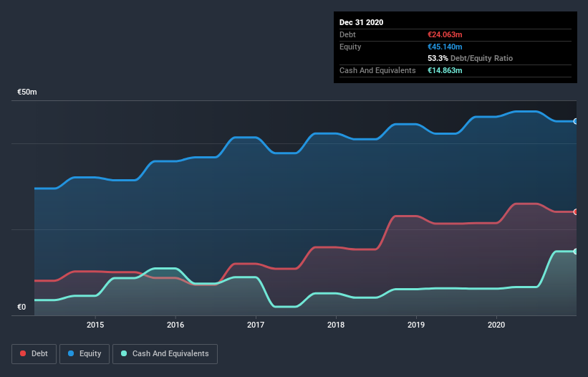Screen dimensions: 588x377
Task: Click the Equity end-point marker on the blue line
Action: (576, 122)
